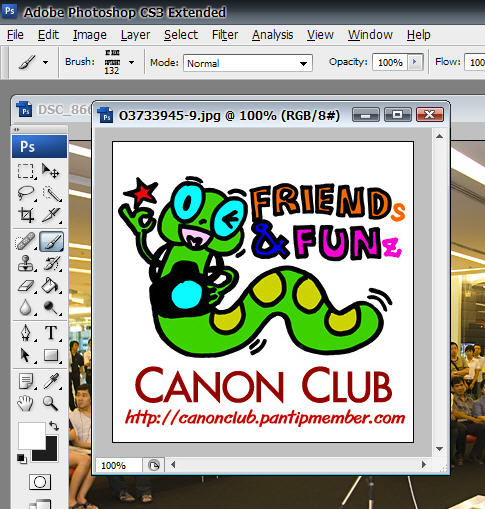The height and width of the screenshot is (509, 485).
Task: Open the File menu
Action: coord(15,35)
